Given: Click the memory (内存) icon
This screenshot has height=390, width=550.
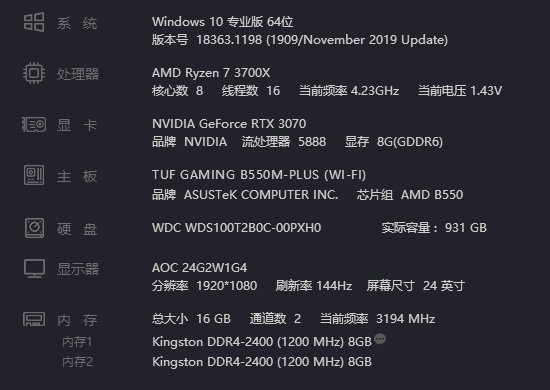Looking at the screenshot, I should coord(34,319).
